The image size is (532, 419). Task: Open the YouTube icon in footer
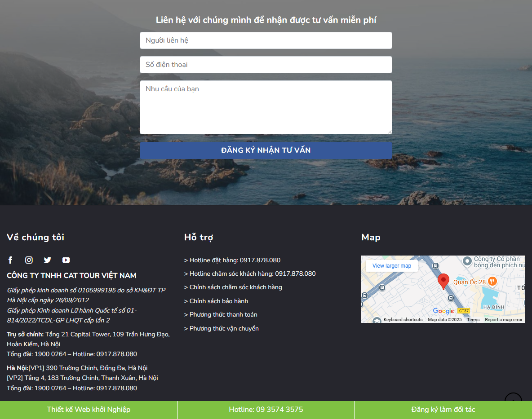tap(66, 260)
